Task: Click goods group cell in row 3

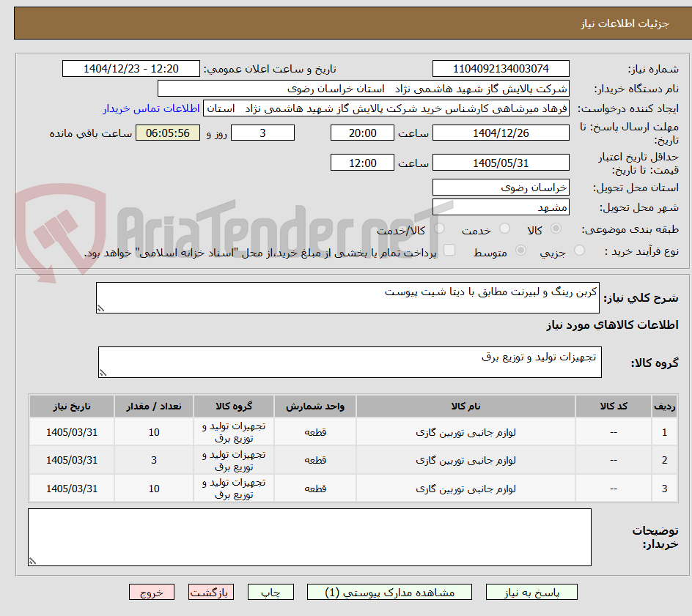Action: click(234, 489)
